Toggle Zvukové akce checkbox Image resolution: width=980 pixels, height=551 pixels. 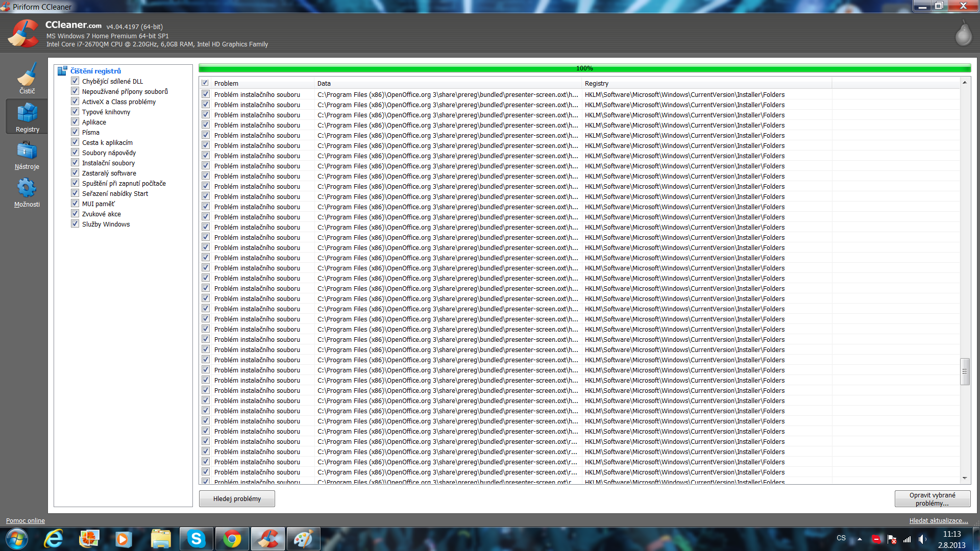tap(75, 214)
